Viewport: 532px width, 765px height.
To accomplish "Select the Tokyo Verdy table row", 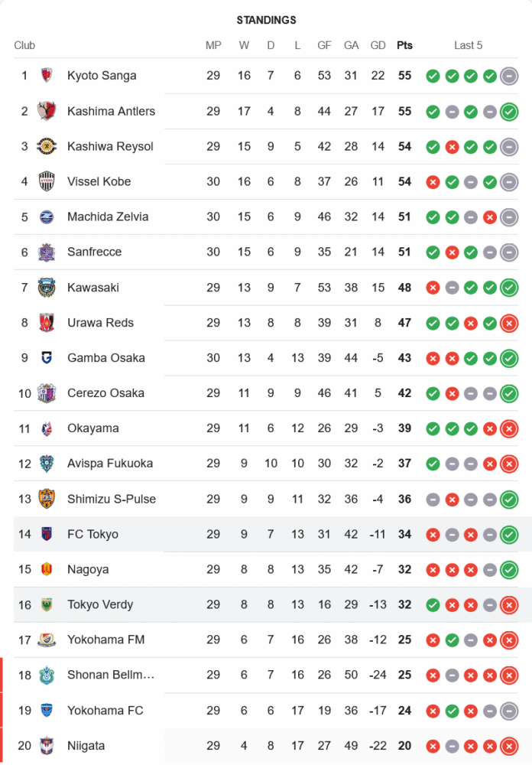I will [266, 604].
